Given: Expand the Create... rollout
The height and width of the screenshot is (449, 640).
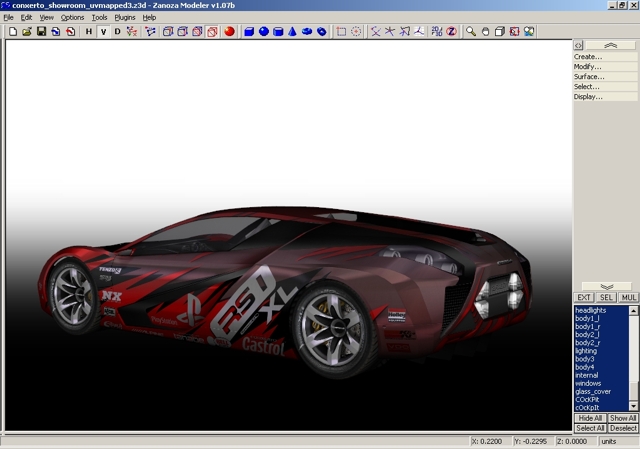Looking at the screenshot, I should 588,57.
